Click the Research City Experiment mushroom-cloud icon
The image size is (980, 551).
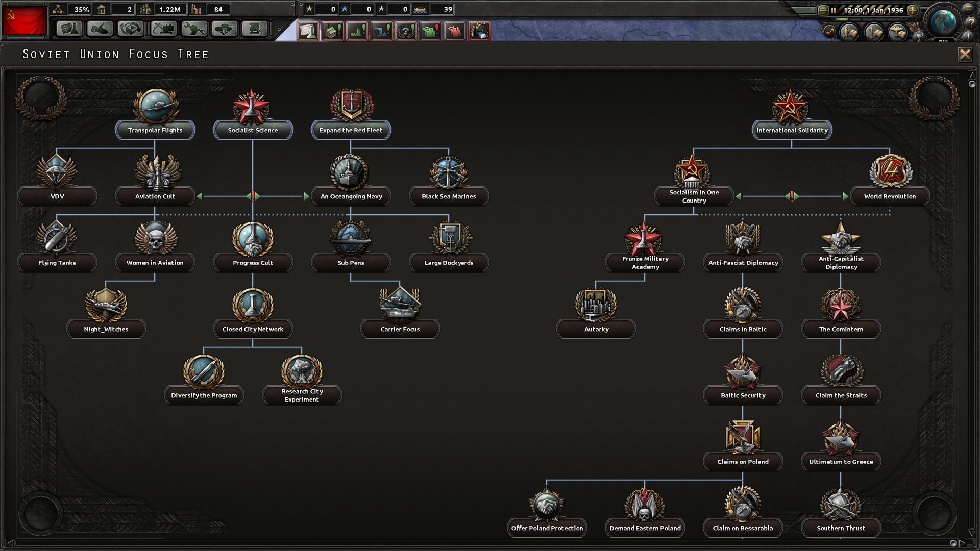302,370
